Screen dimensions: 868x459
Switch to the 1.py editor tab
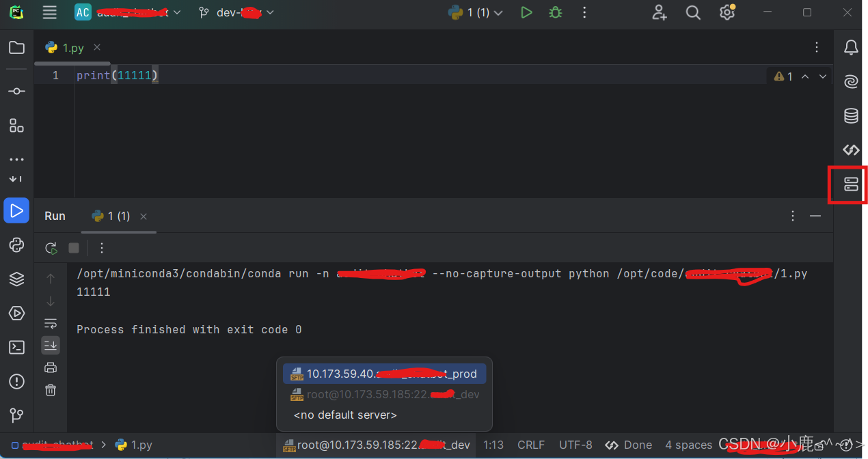pos(71,47)
